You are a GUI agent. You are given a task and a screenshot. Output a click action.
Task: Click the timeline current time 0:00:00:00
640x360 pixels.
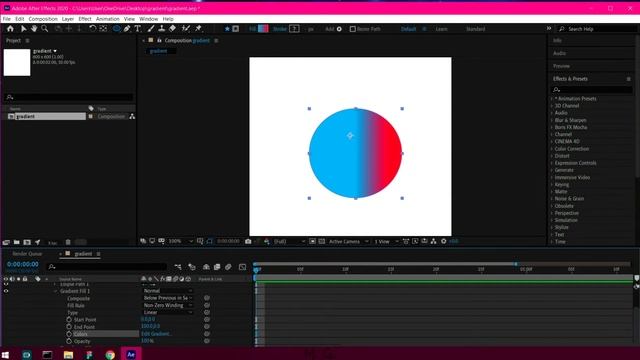pos(22,264)
